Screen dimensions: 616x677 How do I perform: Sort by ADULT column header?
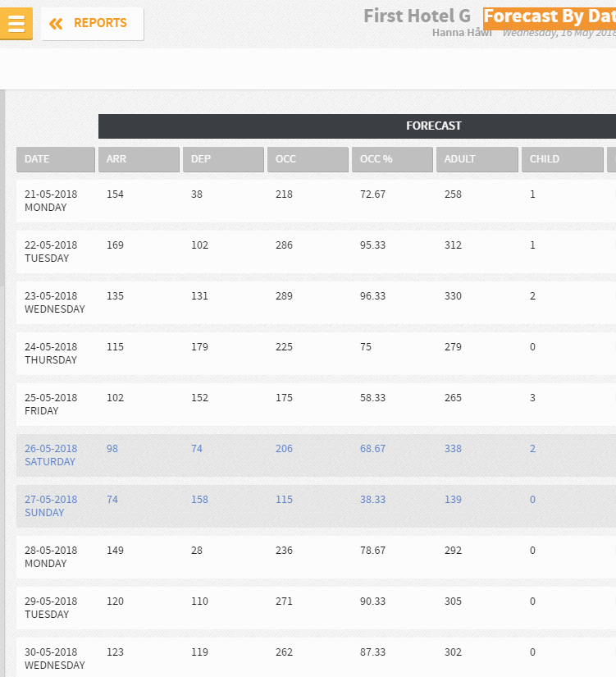tap(477, 159)
